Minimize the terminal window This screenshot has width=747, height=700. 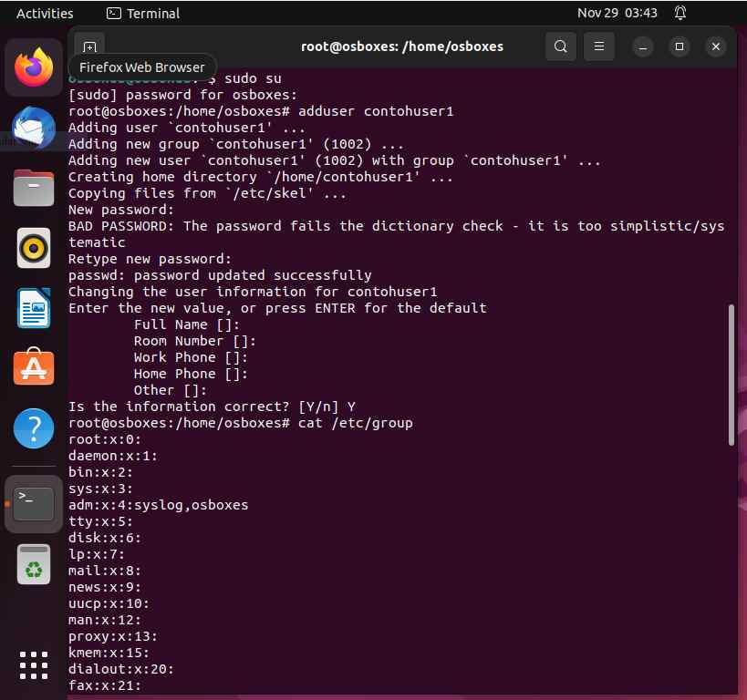(643, 46)
